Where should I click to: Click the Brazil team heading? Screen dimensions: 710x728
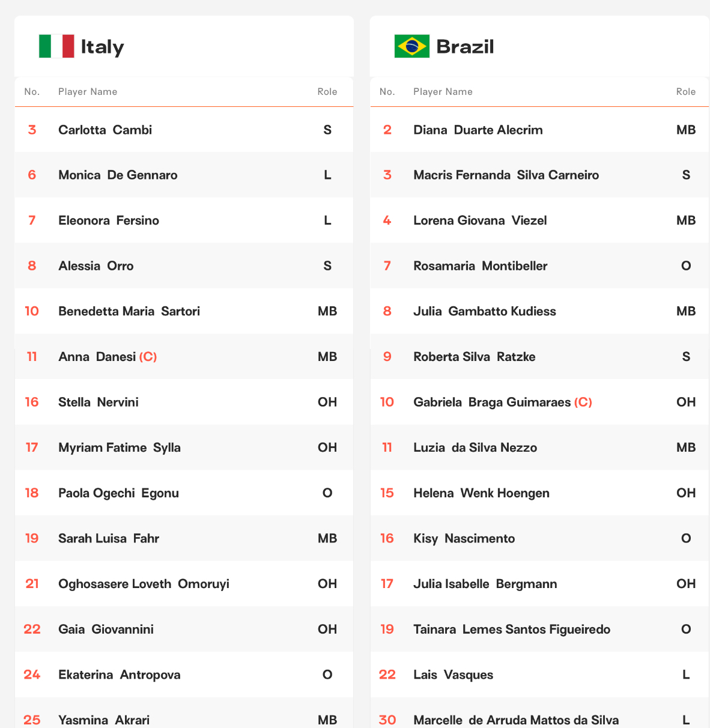tap(465, 46)
